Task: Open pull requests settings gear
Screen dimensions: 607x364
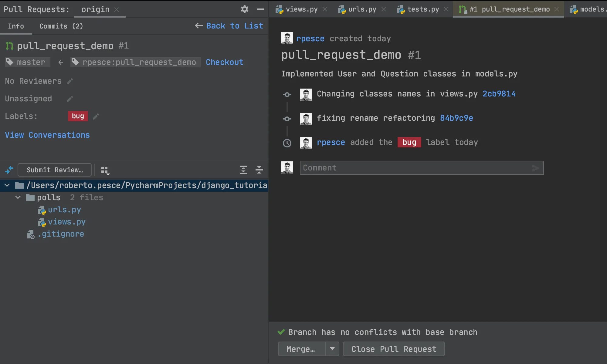Action: [244, 9]
